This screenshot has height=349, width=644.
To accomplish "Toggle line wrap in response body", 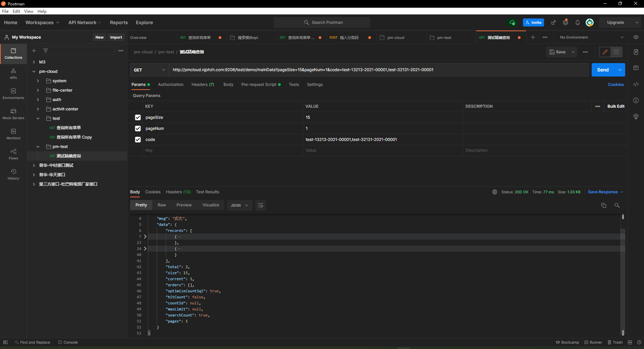I will click(261, 205).
